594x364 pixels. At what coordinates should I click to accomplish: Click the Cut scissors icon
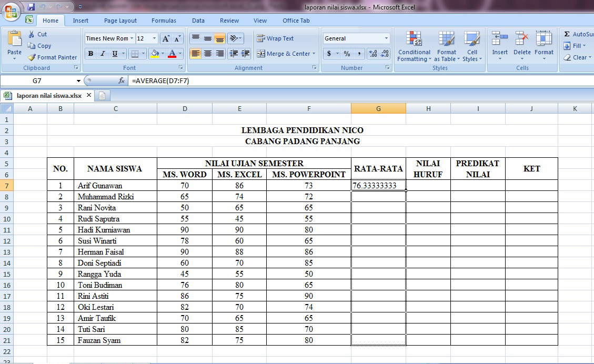coord(32,34)
